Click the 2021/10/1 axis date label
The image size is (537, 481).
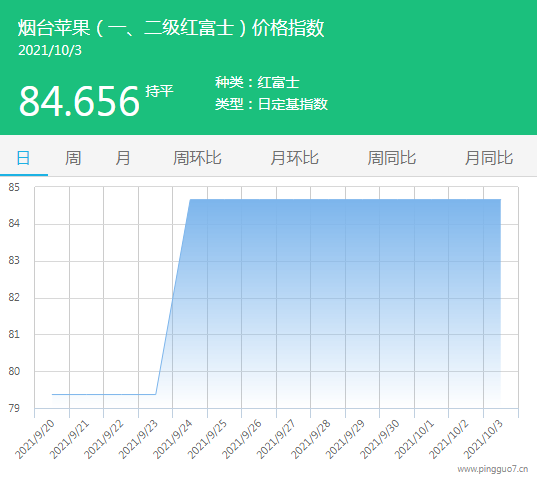tap(414, 440)
